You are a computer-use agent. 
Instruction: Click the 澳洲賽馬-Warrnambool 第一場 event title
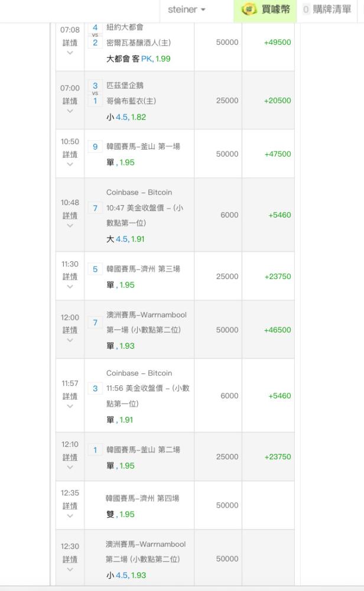pos(146,322)
